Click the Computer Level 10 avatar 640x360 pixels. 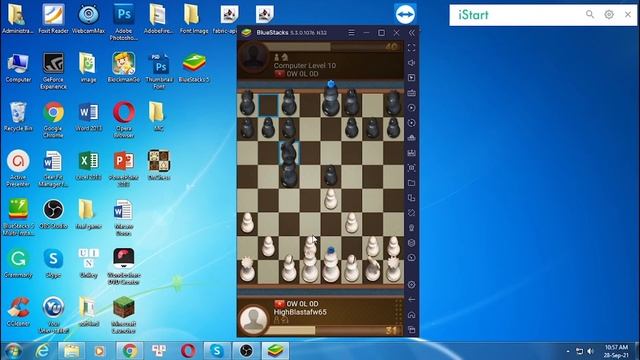[253, 58]
